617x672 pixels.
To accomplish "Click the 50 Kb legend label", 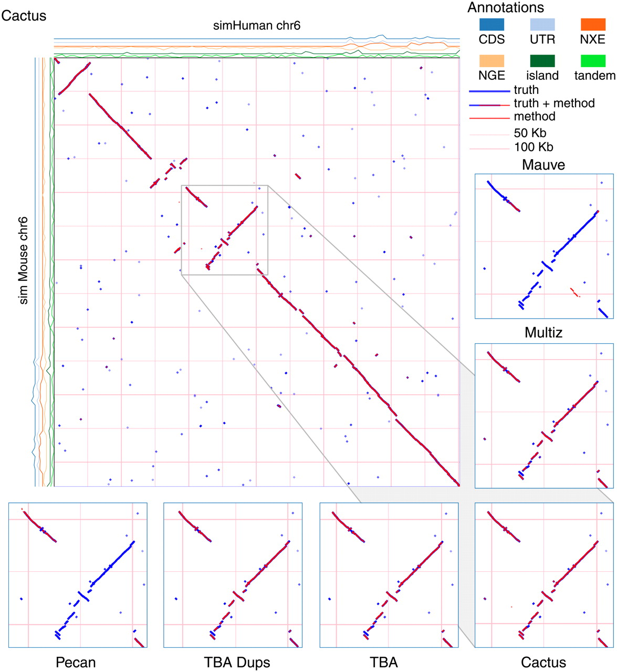I will (530, 133).
